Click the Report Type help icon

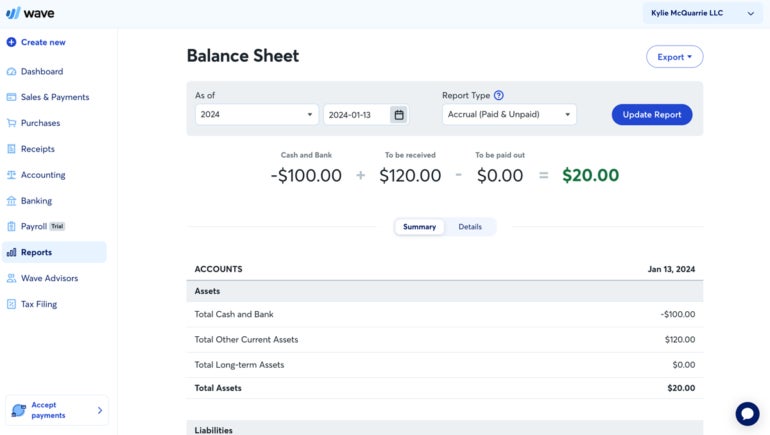pyautogui.click(x=499, y=96)
